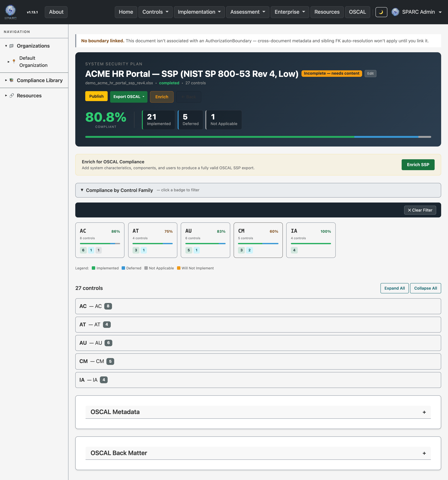The image size is (448, 480).
Task: Open the Controls dropdown menu
Action: click(x=155, y=12)
